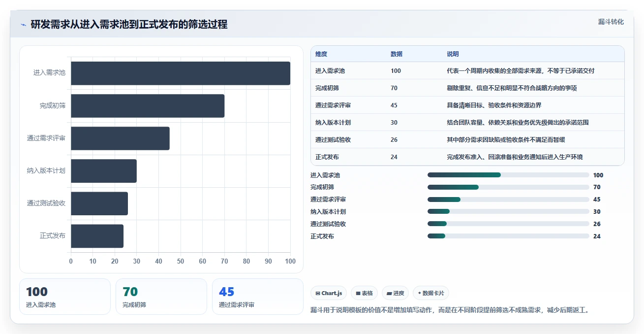
Task: Click the description 其中部分需求因缺陷
Action: [506, 140]
